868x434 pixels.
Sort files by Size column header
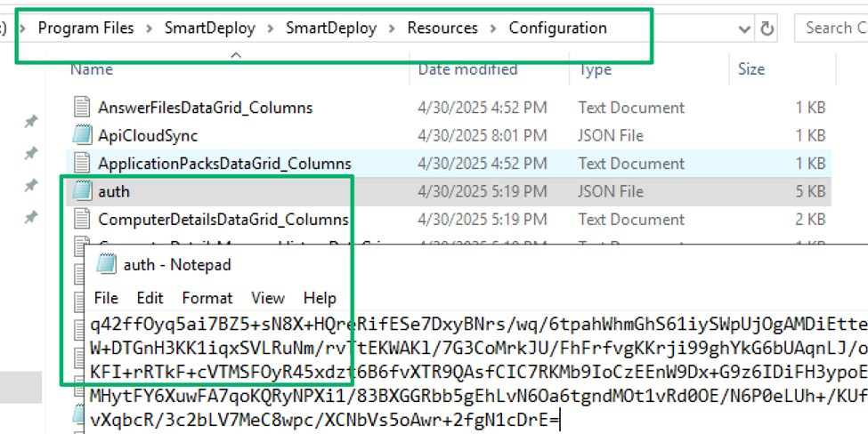click(751, 69)
